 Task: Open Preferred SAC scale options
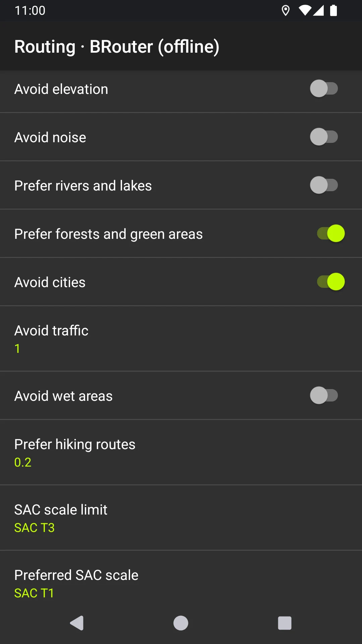click(181, 583)
